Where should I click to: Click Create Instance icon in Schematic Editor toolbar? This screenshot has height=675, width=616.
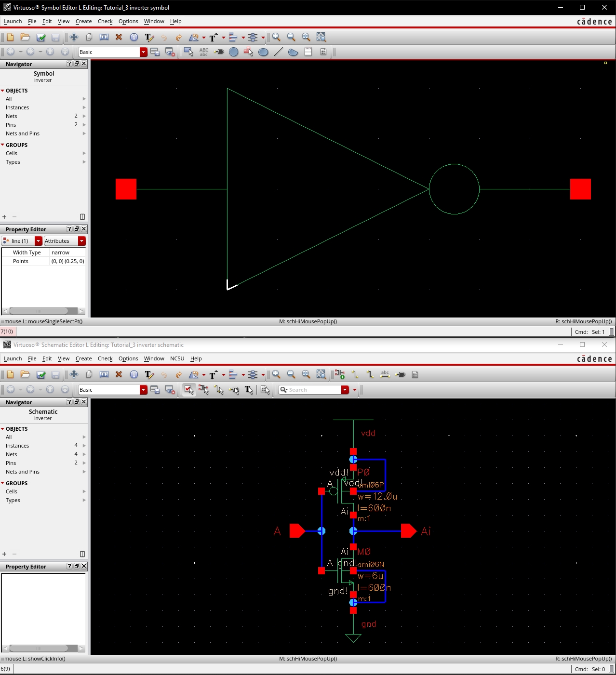[x=340, y=374]
